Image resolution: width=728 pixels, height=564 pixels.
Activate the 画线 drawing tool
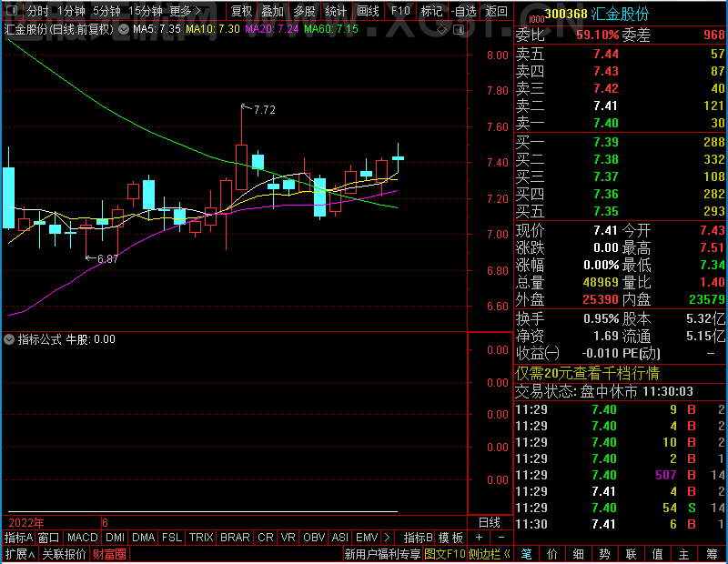(x=368, y=11)
